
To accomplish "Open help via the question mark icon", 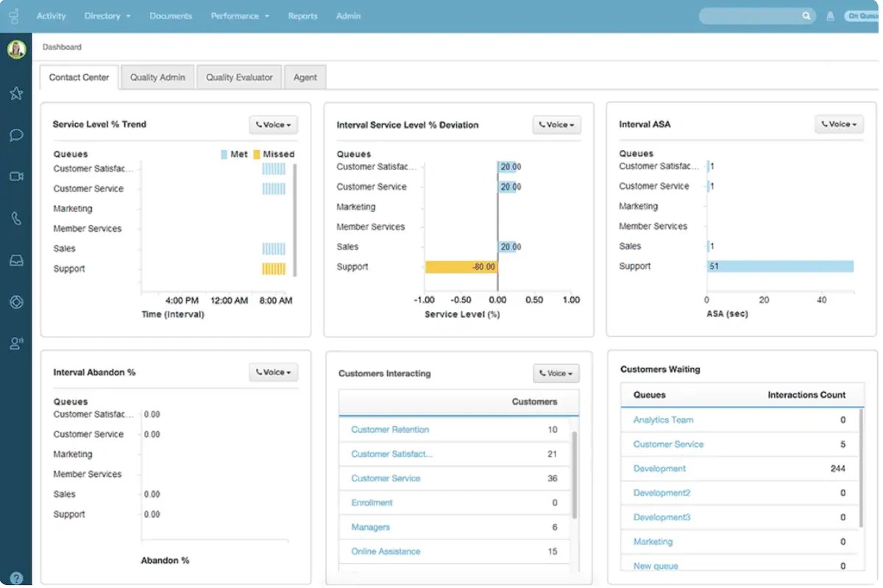I will coord(16,577).
